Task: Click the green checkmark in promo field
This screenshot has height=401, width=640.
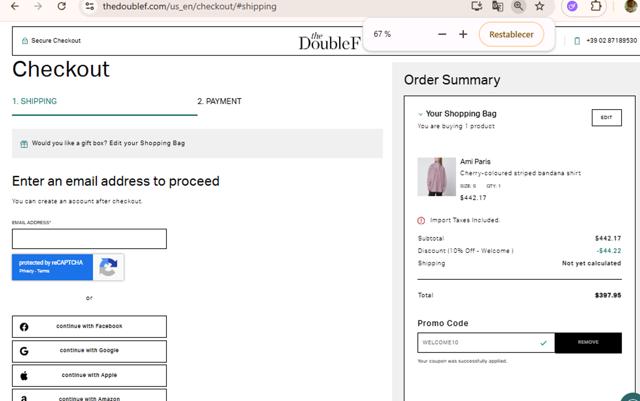Action: [x=543, y=343]
